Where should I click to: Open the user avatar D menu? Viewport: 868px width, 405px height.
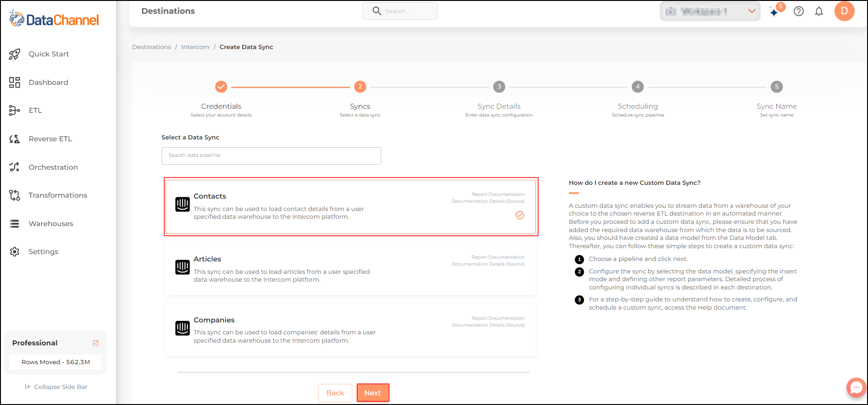845,11
